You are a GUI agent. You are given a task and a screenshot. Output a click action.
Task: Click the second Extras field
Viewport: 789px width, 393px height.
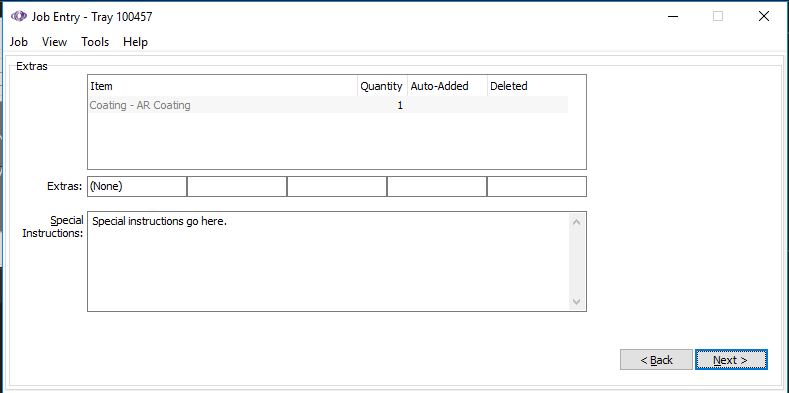click(236, 186)
